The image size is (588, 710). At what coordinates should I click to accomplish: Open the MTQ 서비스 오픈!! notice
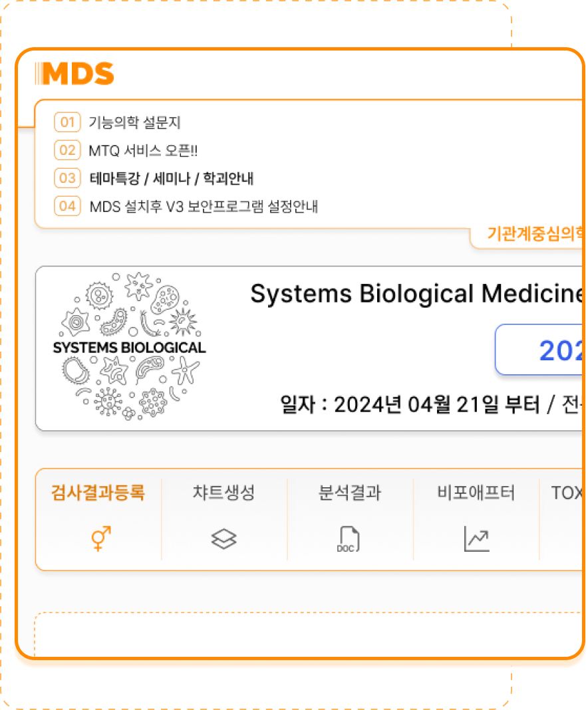click(143, 151)
